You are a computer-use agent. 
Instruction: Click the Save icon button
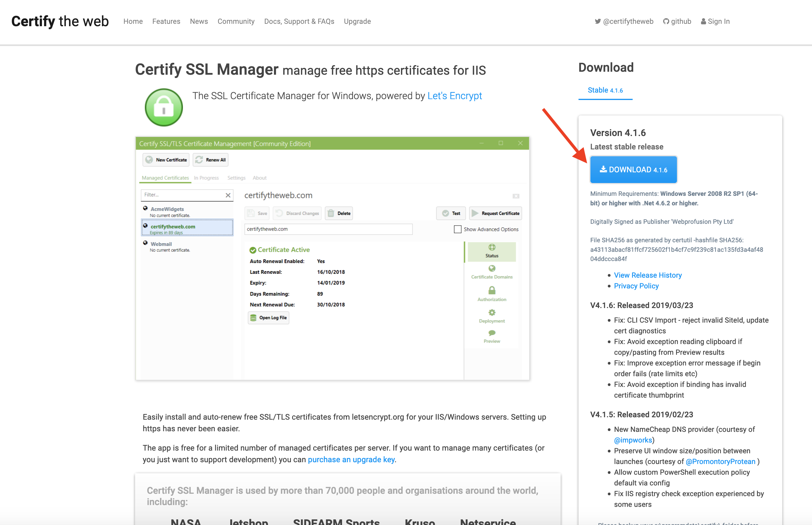pyautogui.click(x=257, y=213)
